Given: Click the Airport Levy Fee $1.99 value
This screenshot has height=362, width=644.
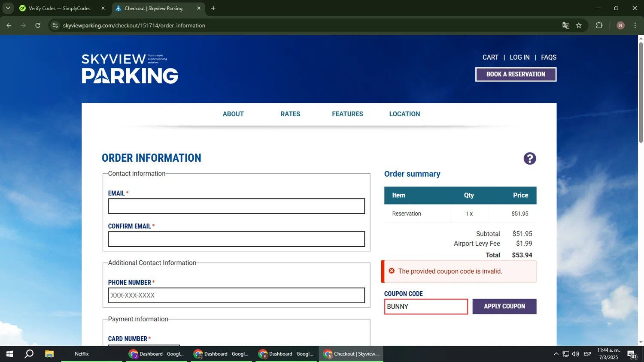Looking at the screenshot, I should [x=524, y=244].
